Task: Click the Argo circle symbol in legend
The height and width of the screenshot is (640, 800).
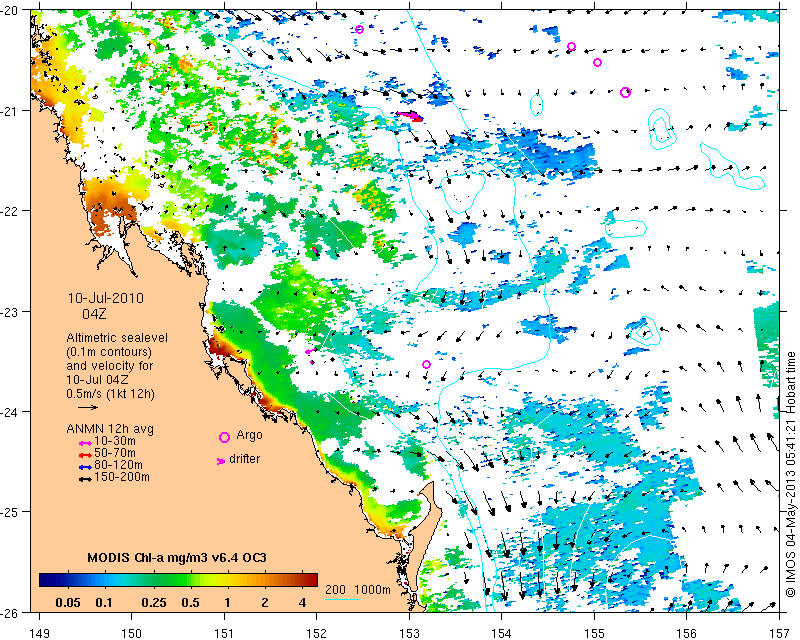Action: coord(224,437)
